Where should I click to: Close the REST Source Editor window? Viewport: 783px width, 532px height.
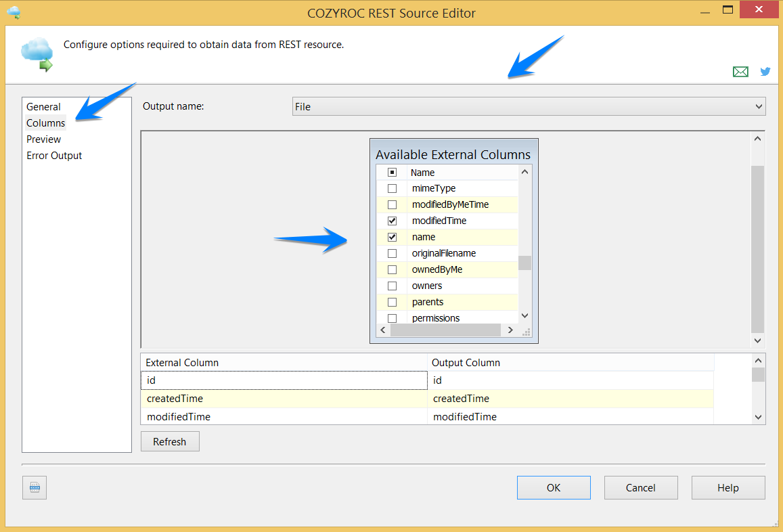759,9
